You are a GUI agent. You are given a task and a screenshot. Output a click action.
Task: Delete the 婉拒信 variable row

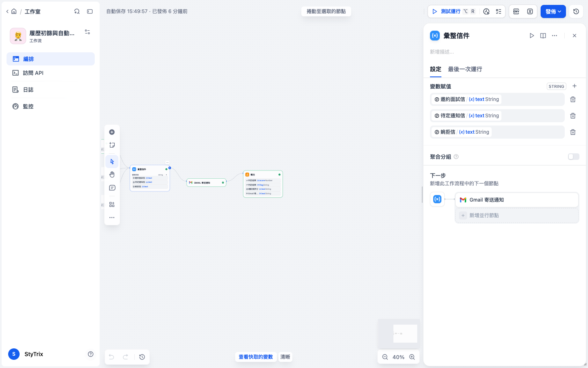coord(573,132)
